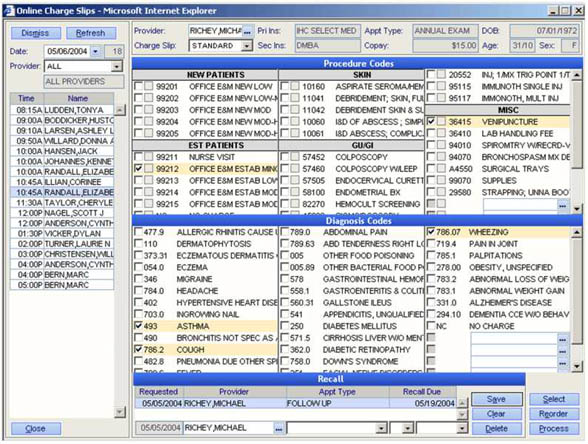Check procedure 99201 OFFICE E&M NEW LOW
Viewport: 588px width, 444px height.
[x=138, y=87]
